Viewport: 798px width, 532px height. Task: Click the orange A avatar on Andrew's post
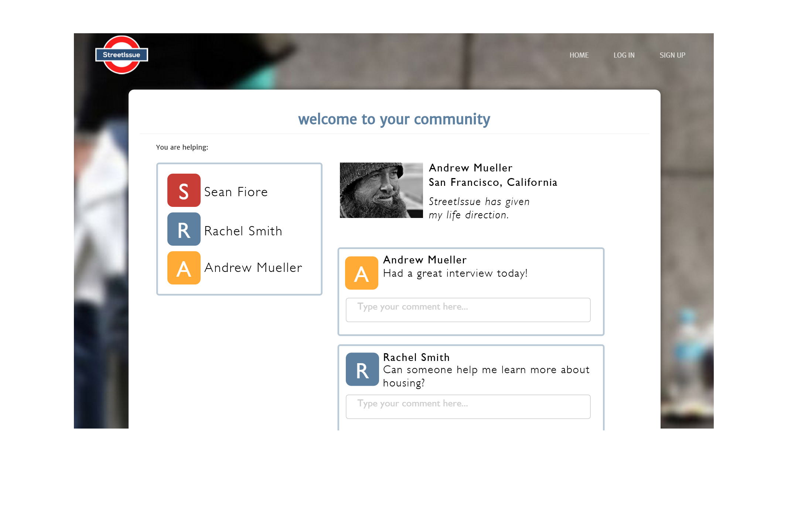click(x=361, y=273)
